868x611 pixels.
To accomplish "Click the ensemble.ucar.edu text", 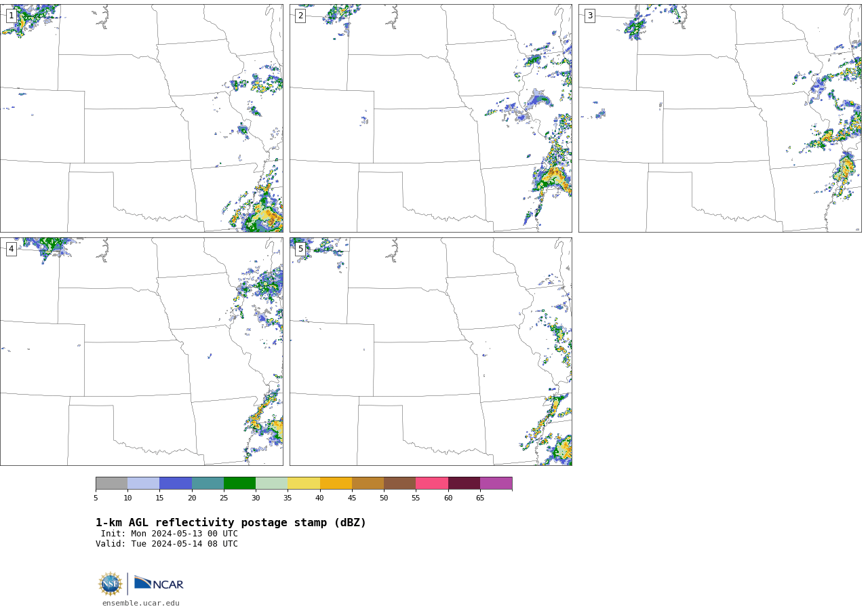I will [x=141, y=603].
